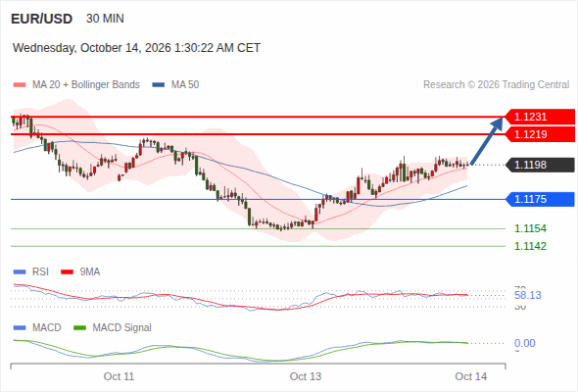Click the RSI value 58.13
This screenshot has width=578, height=392.
tap(528, 295)
